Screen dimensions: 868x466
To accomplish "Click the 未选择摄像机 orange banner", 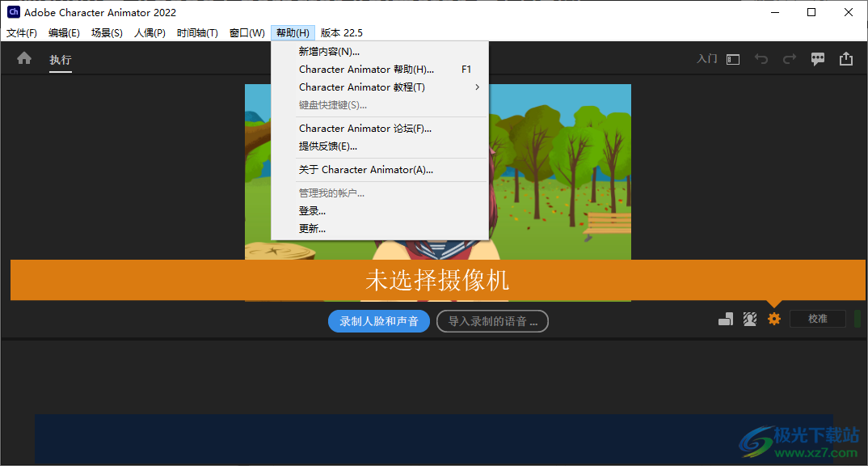I will (438, 280).
